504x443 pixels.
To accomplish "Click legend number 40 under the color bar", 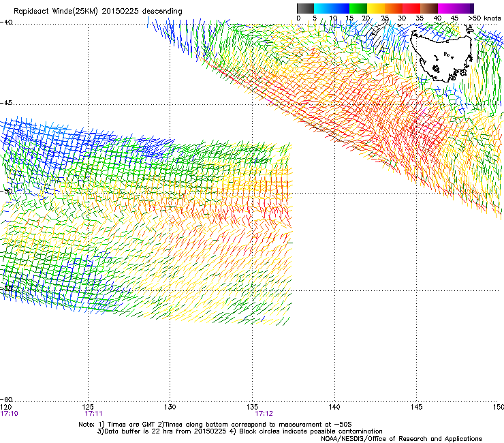I will pos(437,18).
